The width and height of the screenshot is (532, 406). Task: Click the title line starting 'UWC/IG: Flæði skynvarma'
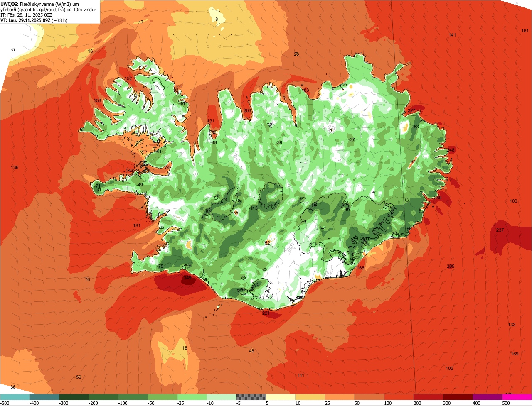[40, 4]
